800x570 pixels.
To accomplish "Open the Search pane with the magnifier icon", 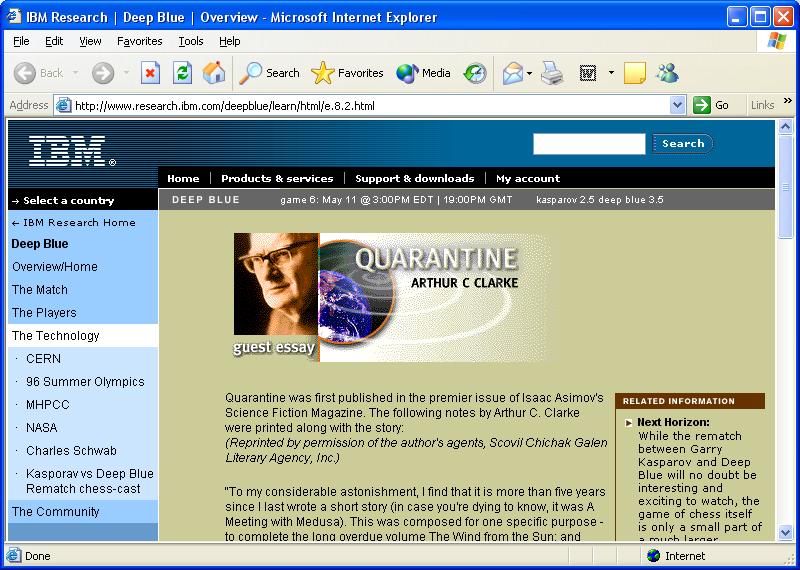I will coord(269,73).
